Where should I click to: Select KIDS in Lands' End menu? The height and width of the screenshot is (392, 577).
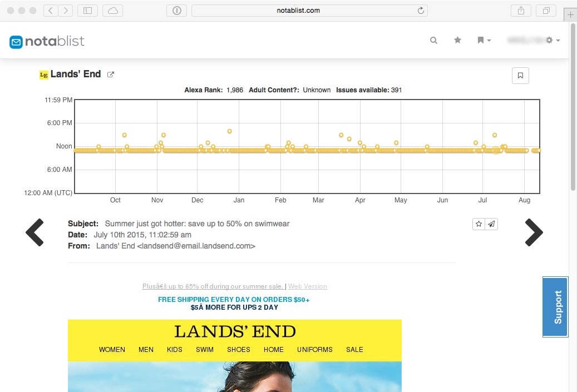coord(174,349)
